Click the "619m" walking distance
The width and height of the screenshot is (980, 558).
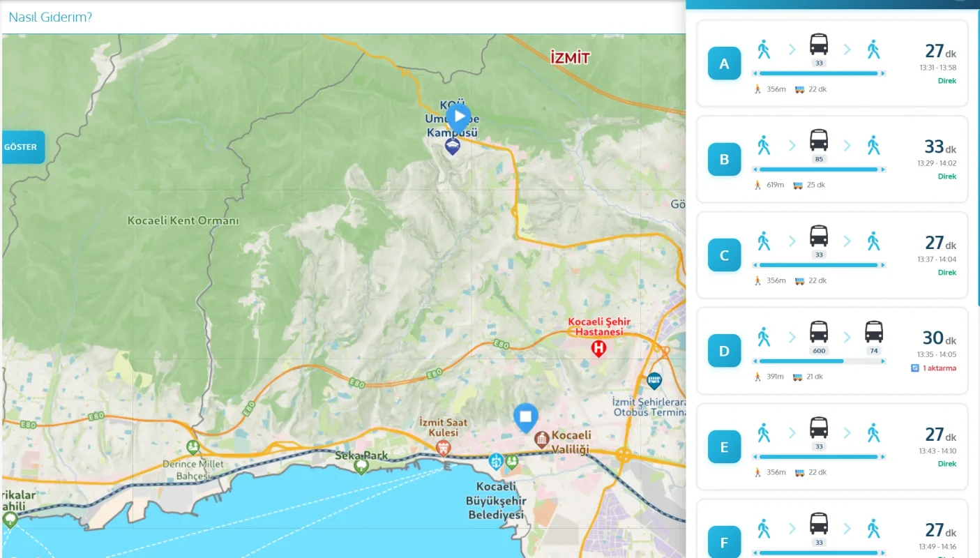776,185
